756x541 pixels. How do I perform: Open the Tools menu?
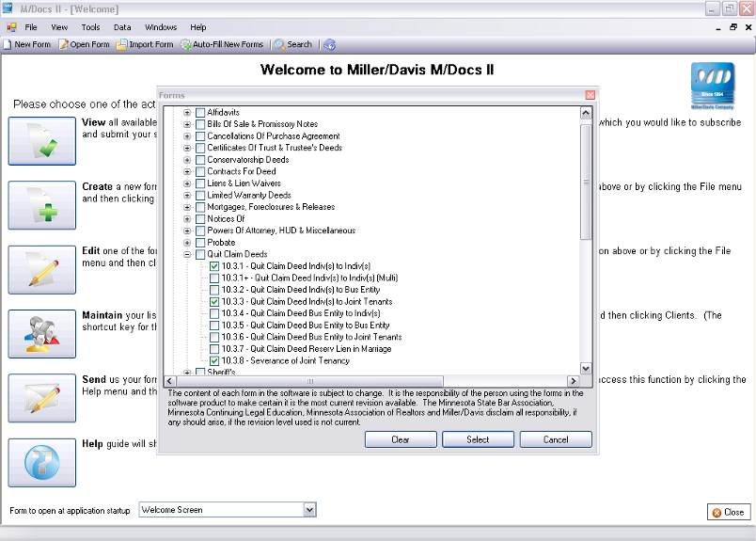90,27
